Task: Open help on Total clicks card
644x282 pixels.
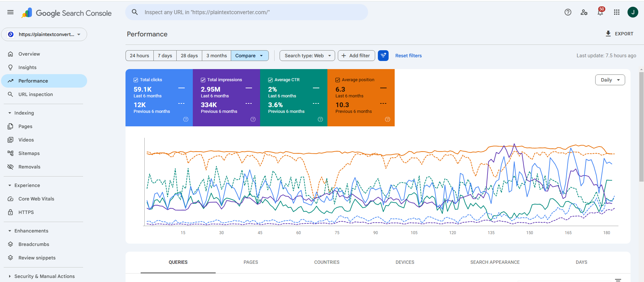Action: click(186, 119)
